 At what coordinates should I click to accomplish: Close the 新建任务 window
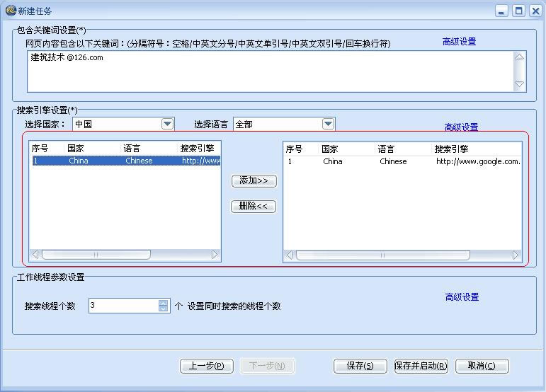[535, 11]
